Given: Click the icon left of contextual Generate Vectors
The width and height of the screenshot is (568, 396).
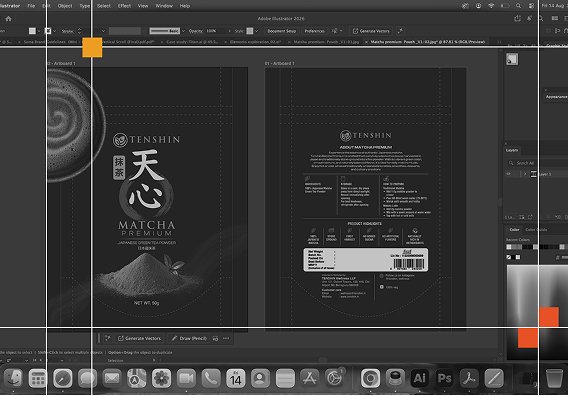Looking at the screenshot, I should point(108,338).
